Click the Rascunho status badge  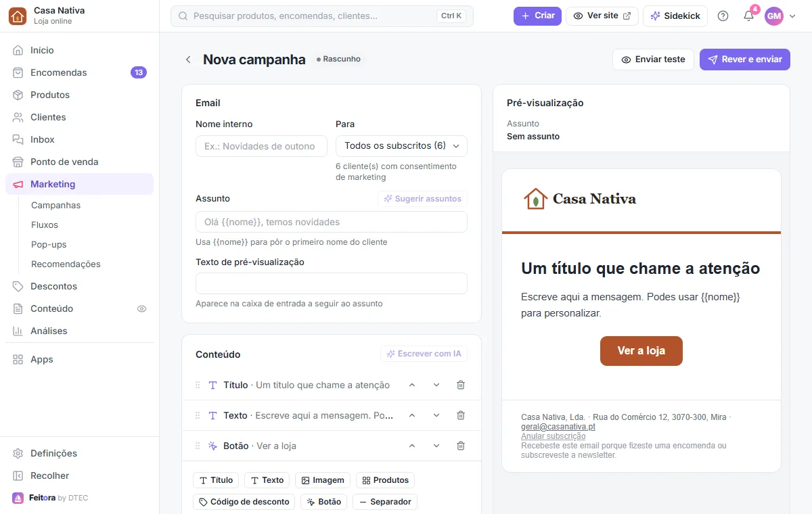[338, 60]
